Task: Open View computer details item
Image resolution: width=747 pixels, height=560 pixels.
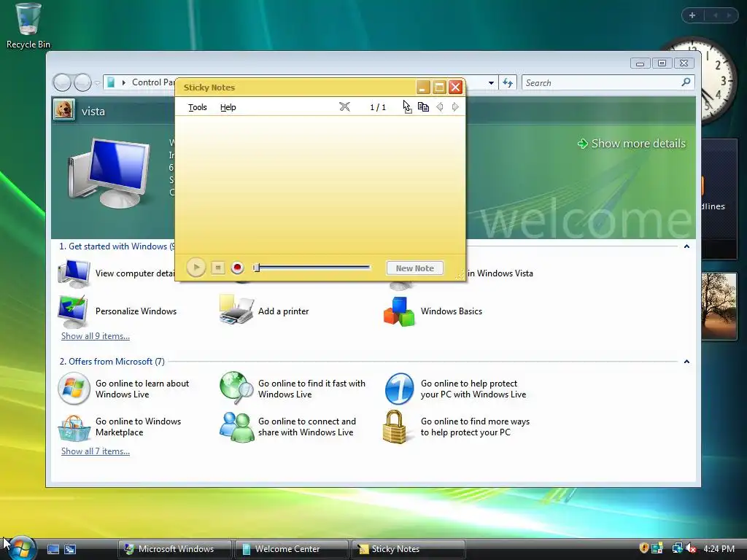Action: coord(116,273)
